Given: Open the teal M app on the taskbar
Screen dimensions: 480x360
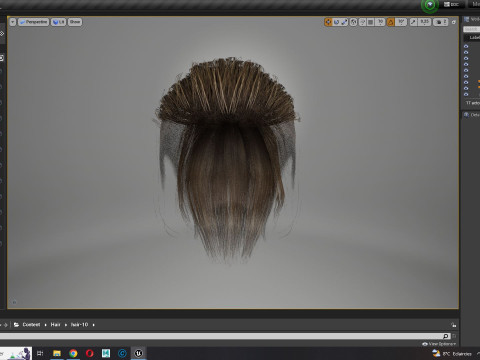Looking at the screenshot, I should click(x=106, y=353).
